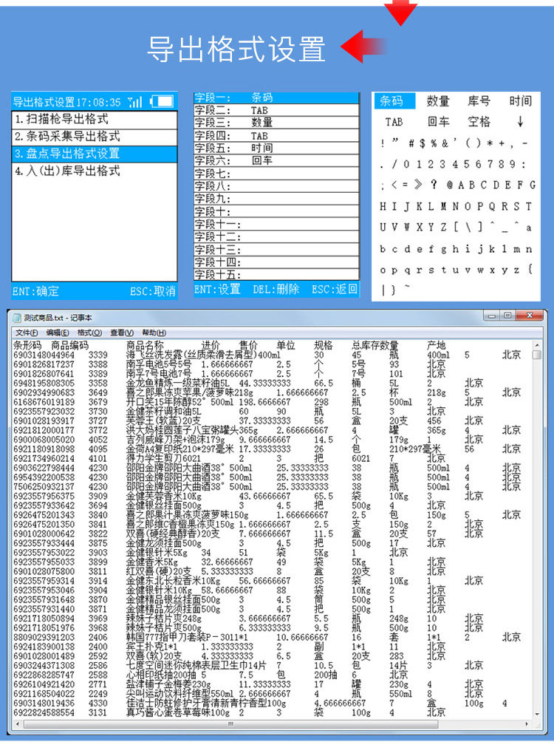The width and height of the screenshot is (554, 756).
Task: Choose the TAB option in character panel
Action: (394, 122)
